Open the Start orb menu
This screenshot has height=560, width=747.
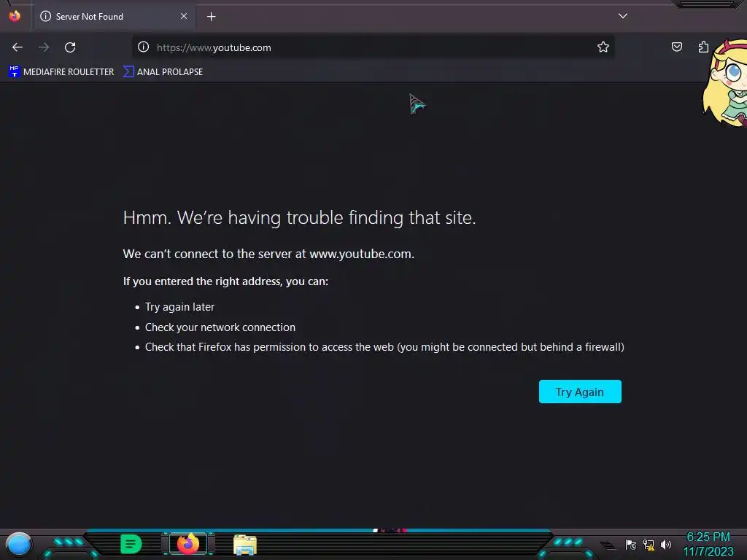(19, 544)
